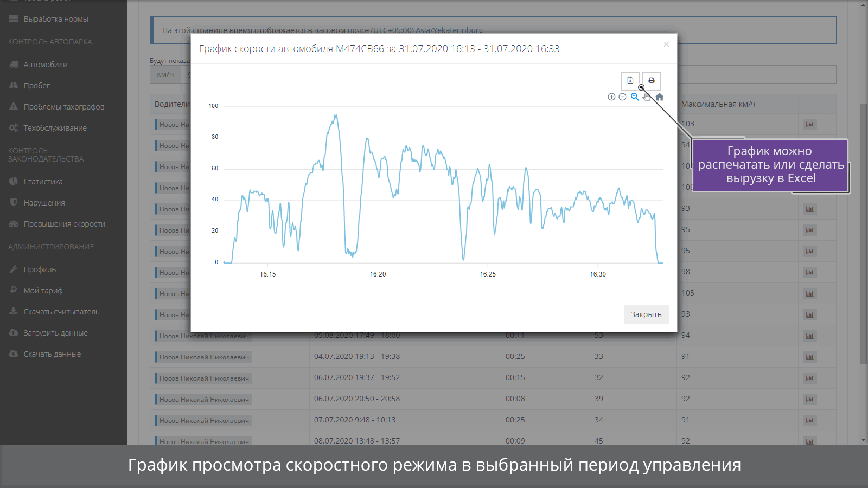Click speedometer icon beside Превышения скорости
868x488 pixels.
tap(14, 223)
